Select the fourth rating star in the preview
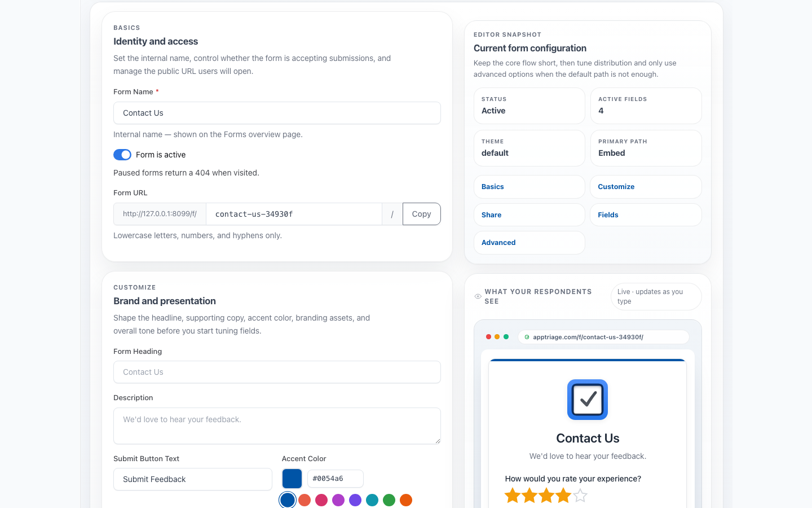Viewport: 812px width, 508px height. tap(563, 496)
